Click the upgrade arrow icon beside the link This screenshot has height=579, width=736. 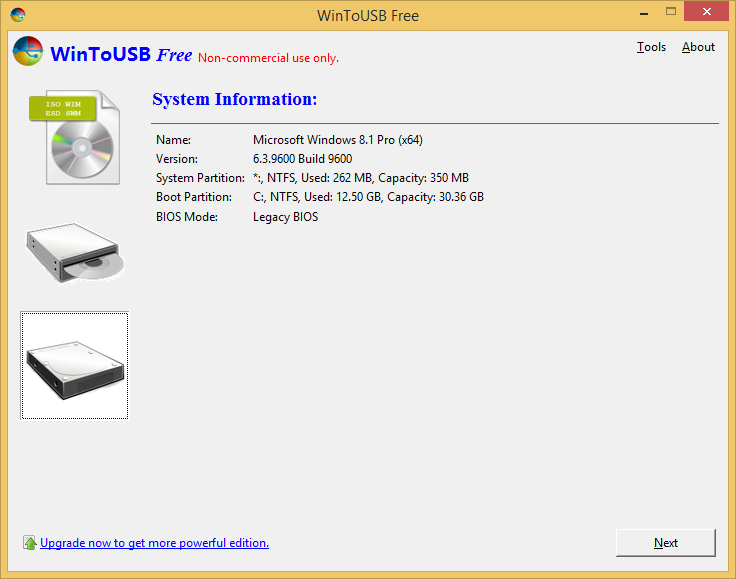click(30, 543)
